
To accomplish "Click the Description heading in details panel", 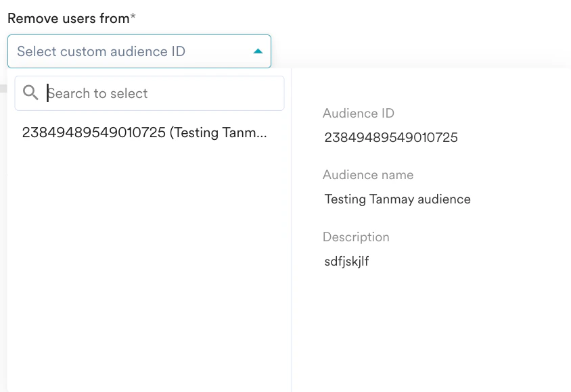I will coord(356,237).
